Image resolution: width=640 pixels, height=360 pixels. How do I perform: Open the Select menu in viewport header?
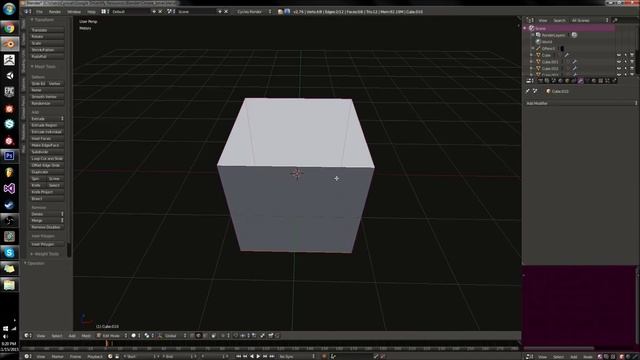(57, 336)
